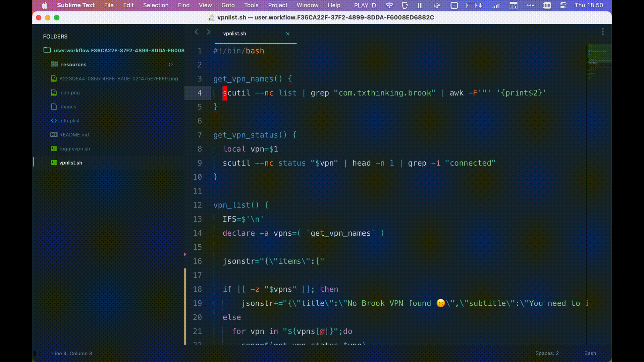Go forward with the right arrow

[209, 32]
